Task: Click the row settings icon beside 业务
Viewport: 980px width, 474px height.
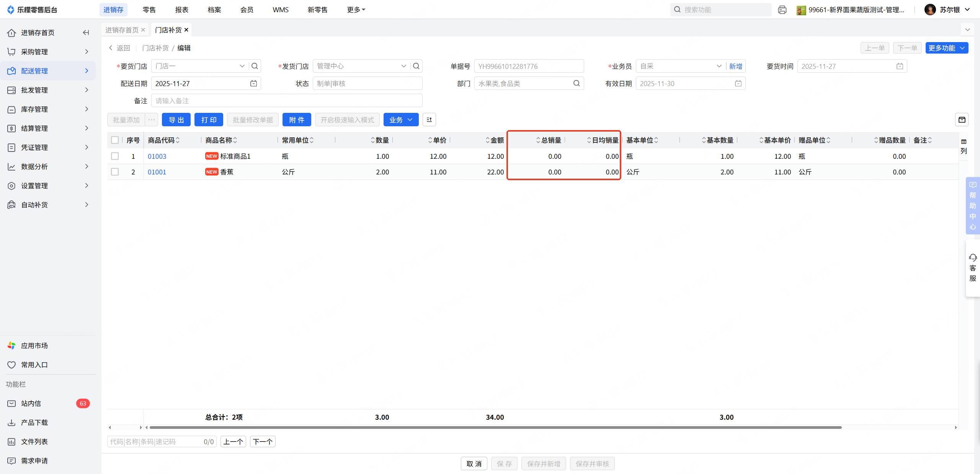Action: click(x=429, y=120)
